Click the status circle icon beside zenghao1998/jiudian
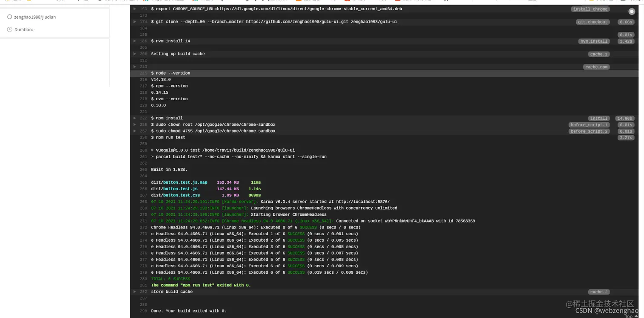 9,17
